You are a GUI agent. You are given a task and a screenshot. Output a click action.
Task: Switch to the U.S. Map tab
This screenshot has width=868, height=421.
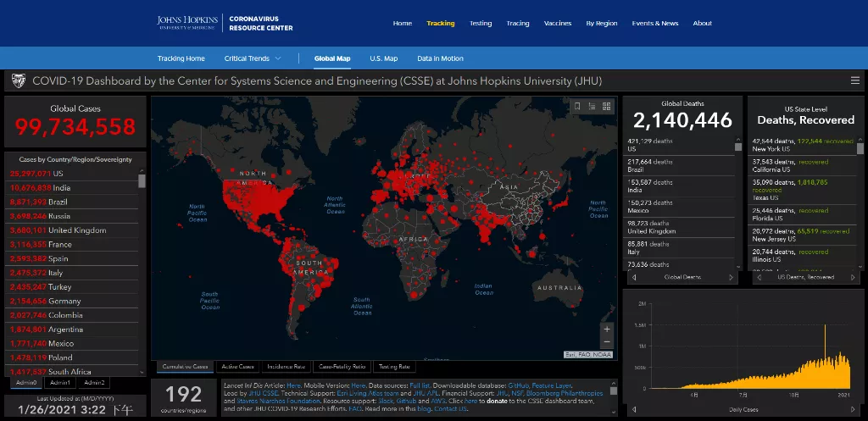[384, 58]
